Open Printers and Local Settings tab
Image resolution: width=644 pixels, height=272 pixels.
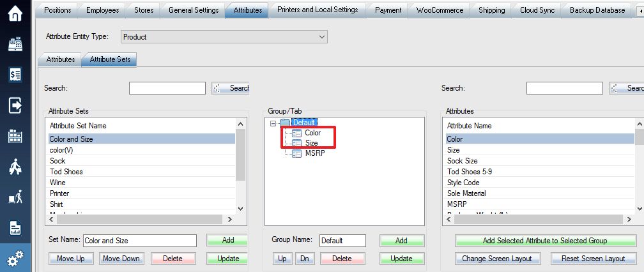tap(318, 10)
